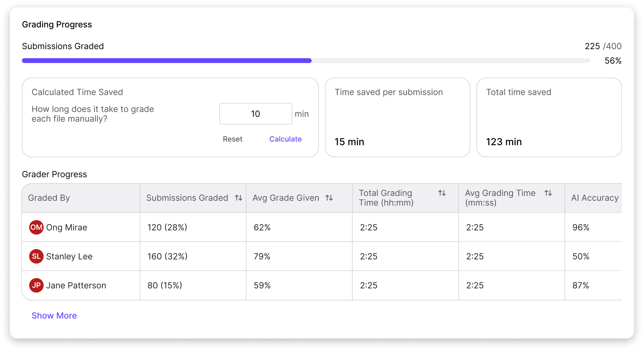The height and width of the screenshot is (351, 644).
Task: Click Ong Mirae's OM avatar
Action: click(x=36, y=227)
